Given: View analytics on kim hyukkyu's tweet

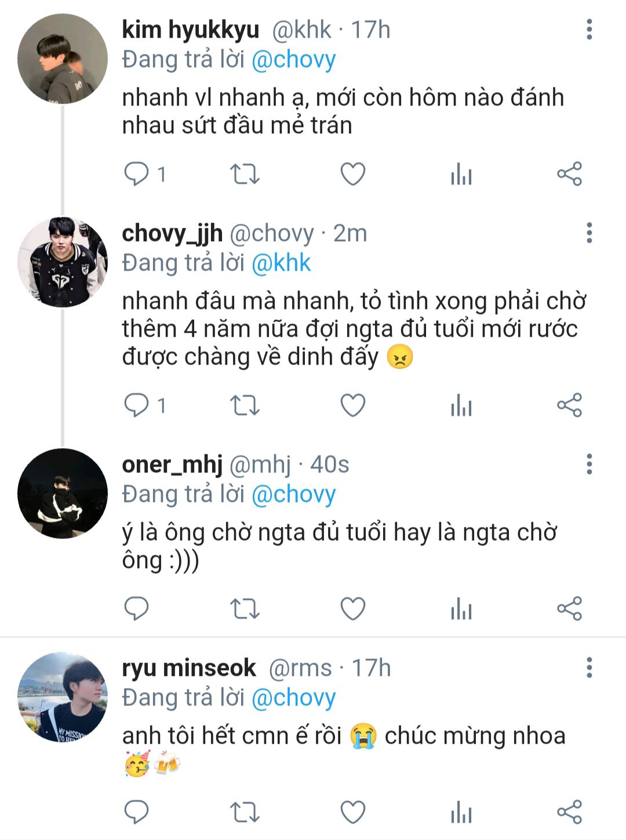Looking at the screenshot, I should click(x=461, y=173).
